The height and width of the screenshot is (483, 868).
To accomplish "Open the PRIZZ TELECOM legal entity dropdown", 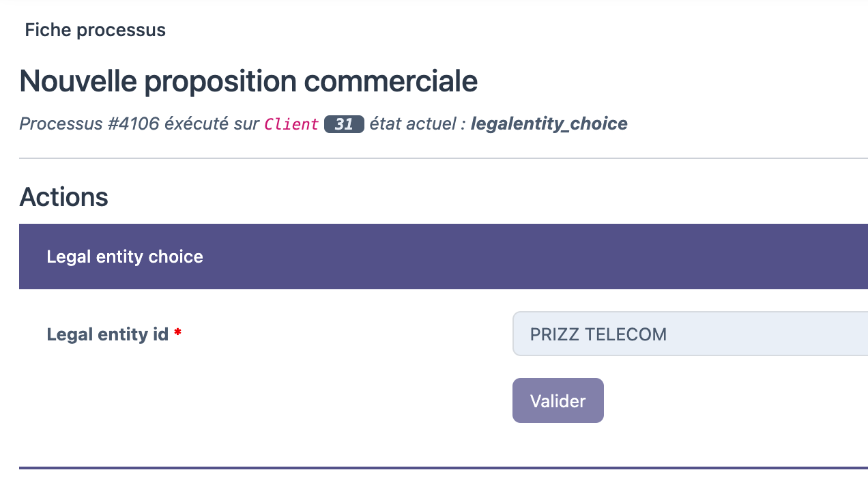I will coord(689,334).
